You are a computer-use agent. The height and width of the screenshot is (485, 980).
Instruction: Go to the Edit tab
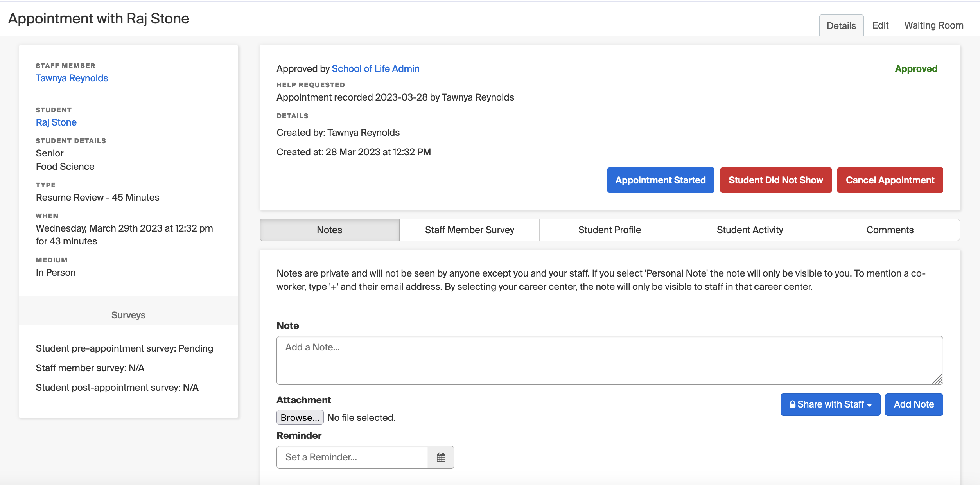click(x=880, y=25)
